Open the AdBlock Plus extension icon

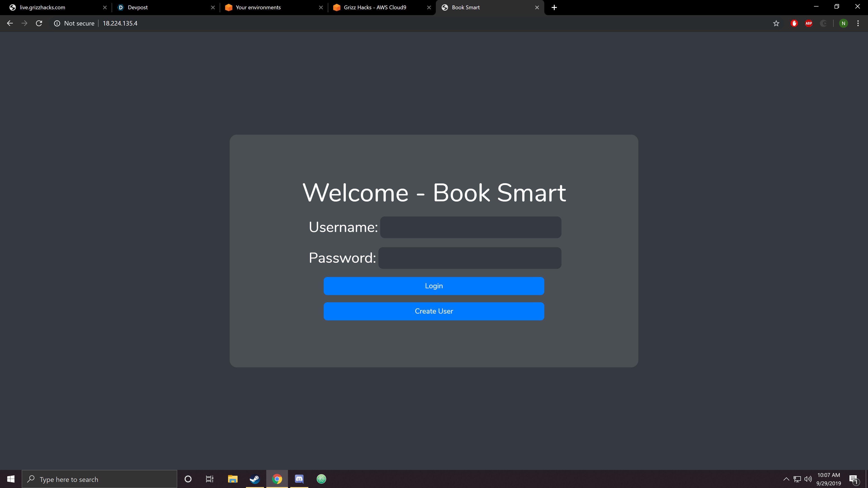(809, 23)
